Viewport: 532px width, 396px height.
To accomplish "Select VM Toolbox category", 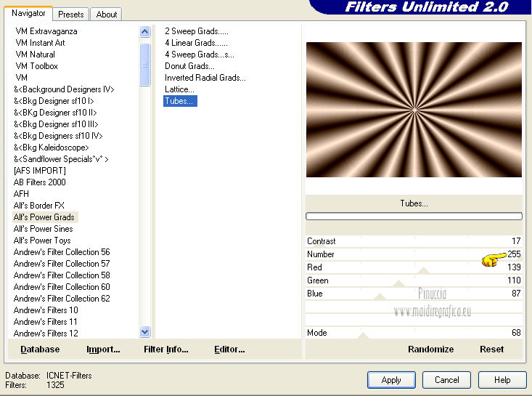I will pos(36,66).
